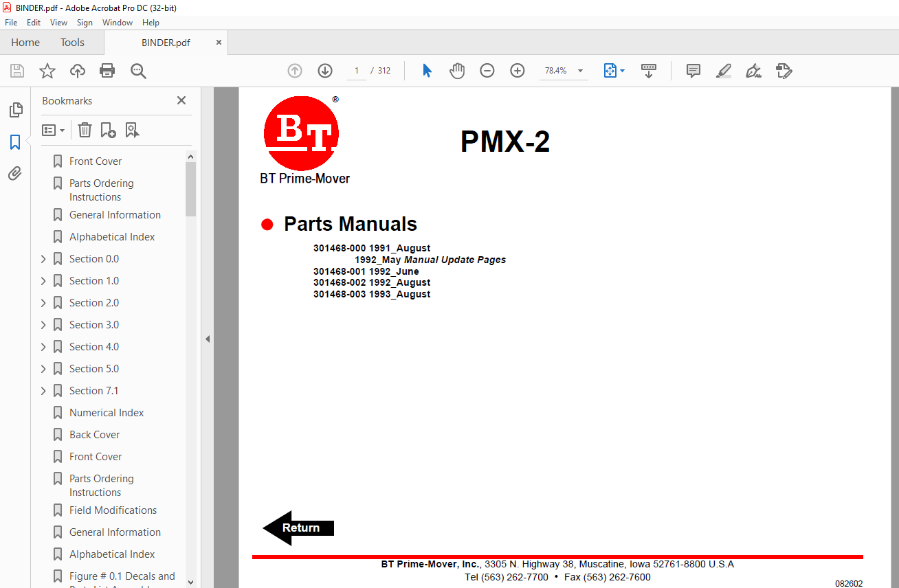Open bookmarks options menu dropdown
The width and height of the screenshot is (899, 588).
pos(53,130)
